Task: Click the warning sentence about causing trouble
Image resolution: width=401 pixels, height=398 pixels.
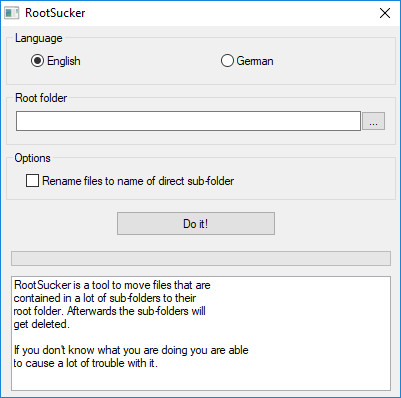Action: [x=131, y=356]
